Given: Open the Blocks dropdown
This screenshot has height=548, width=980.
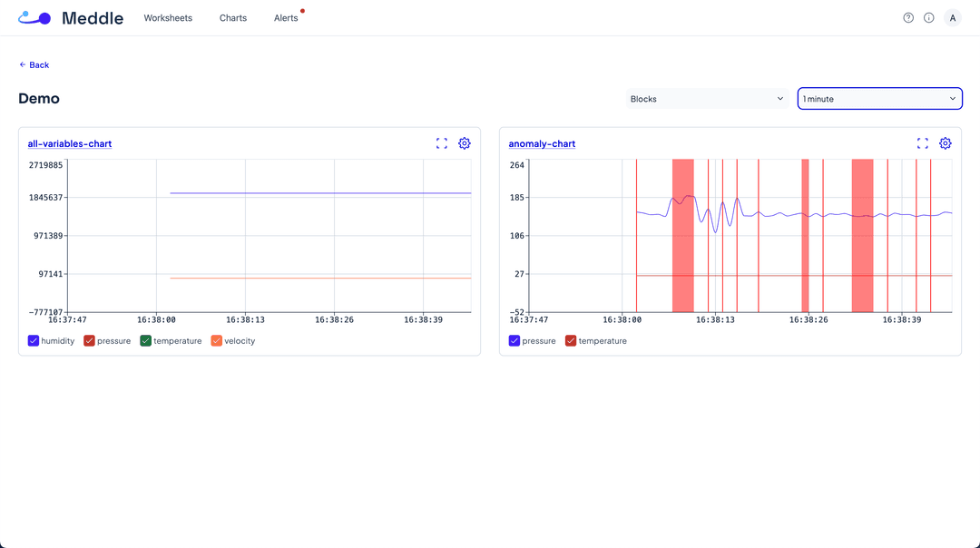Looking at the screenshot, I should [706, 99].
